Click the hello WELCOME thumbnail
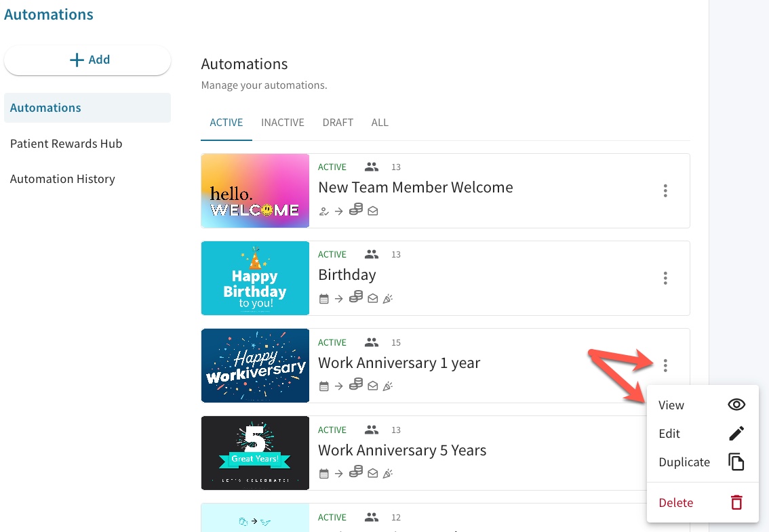Image resolution: width=769 pixels, height=532 pixels. pos(255,190)
